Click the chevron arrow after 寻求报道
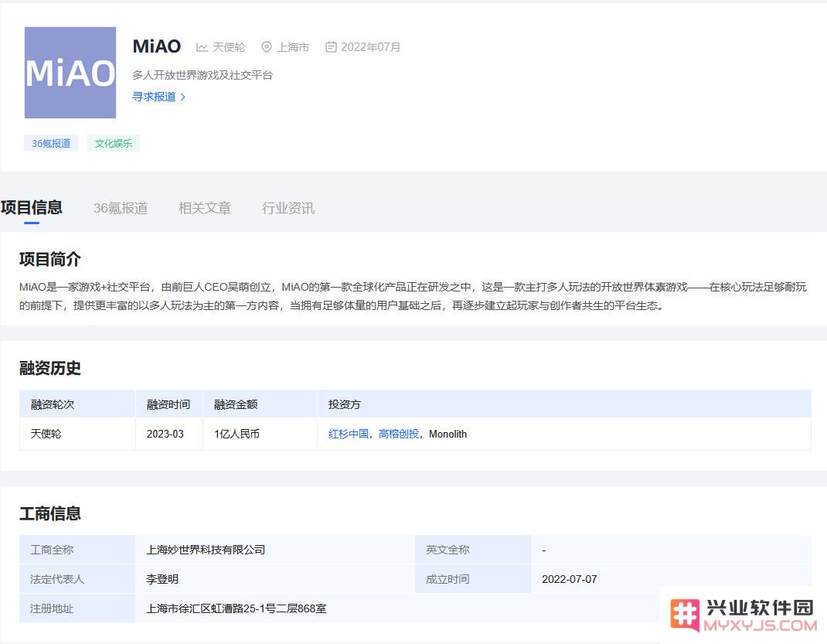827x644 pixels. click(183, 97)
